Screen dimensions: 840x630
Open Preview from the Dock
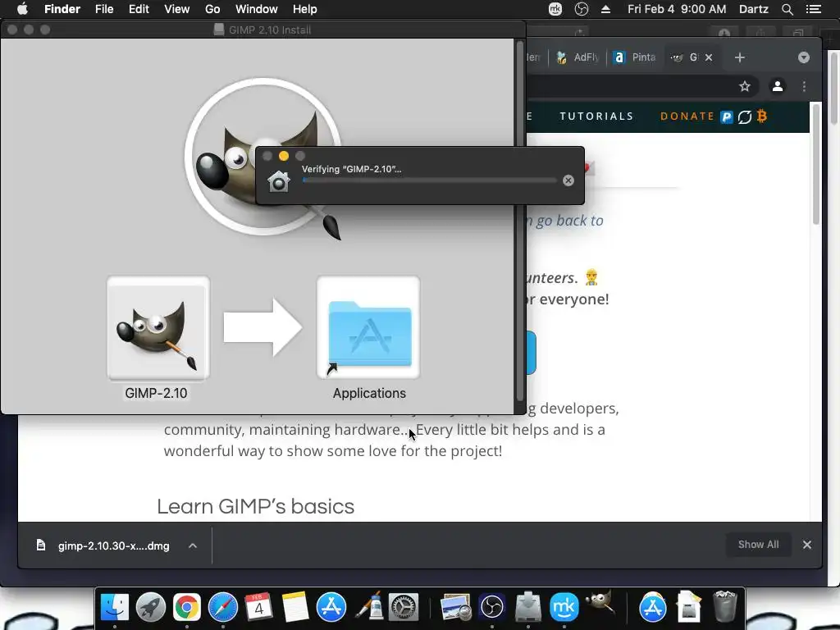(455, 608)
